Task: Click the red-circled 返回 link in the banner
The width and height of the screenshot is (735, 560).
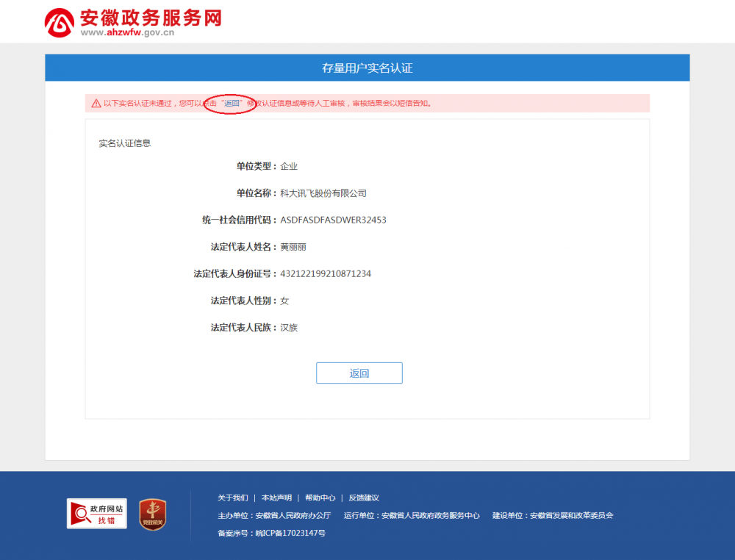Action: 232,105
